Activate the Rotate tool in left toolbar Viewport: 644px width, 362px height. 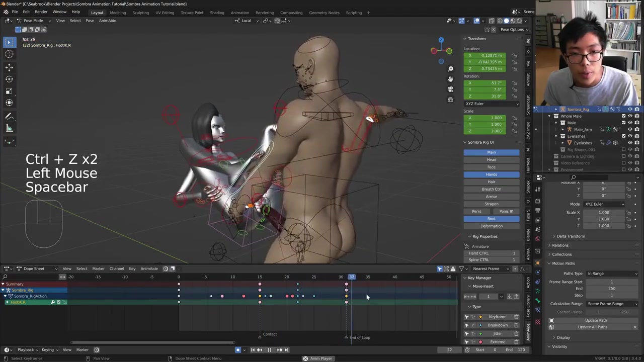(x=9, y=79)
